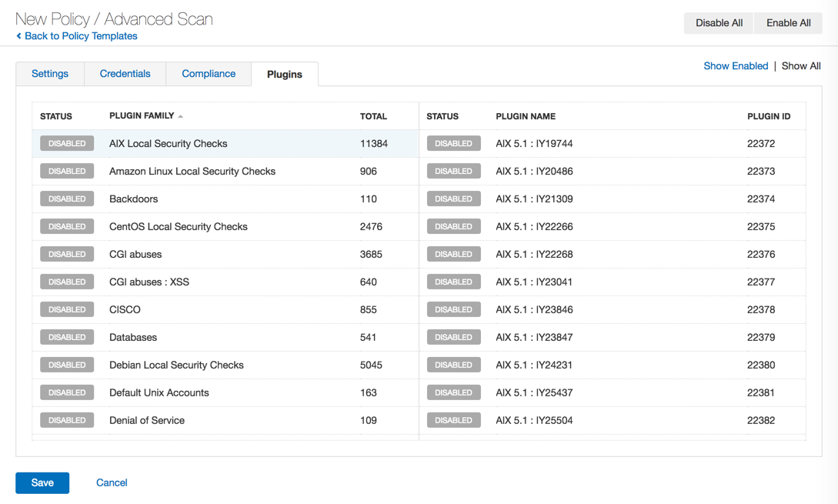Screen dimensions: 838x504
Task: Enable plugin AIX 5.1 : IY25504
Action: [x=453, y=421]
